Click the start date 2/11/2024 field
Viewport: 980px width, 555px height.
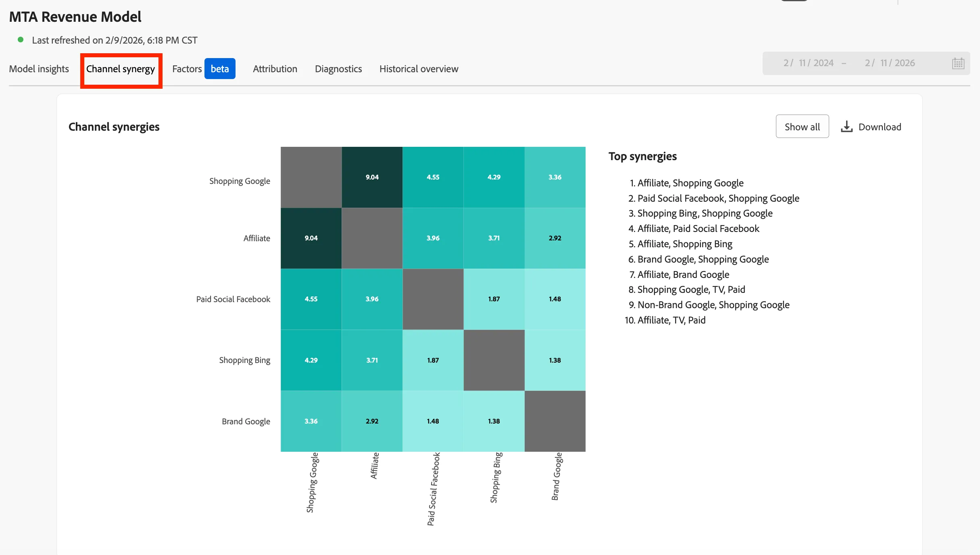[808, 63]
